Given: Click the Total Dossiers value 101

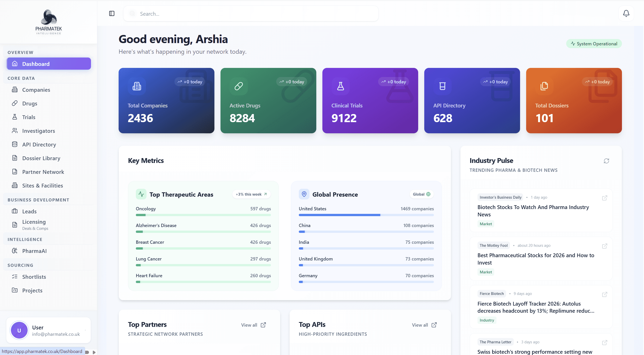Looking at the screenshot, I should coord(544,118).
